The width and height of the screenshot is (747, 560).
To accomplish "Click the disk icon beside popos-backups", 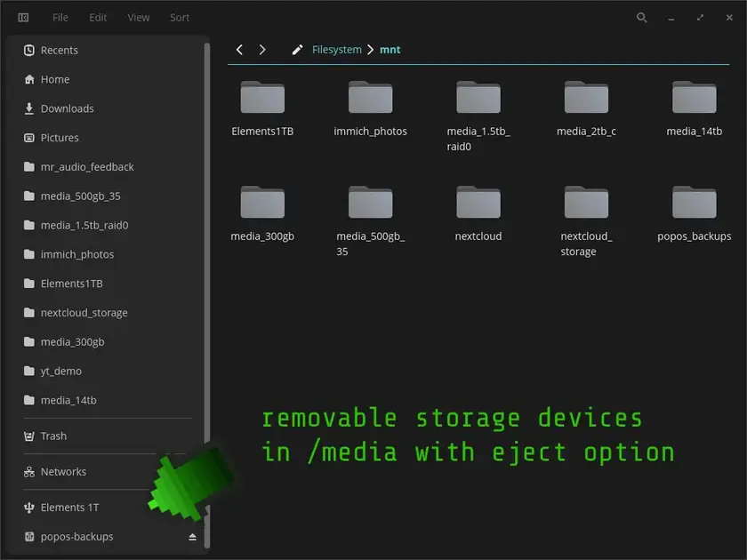I will coord(29,537).
